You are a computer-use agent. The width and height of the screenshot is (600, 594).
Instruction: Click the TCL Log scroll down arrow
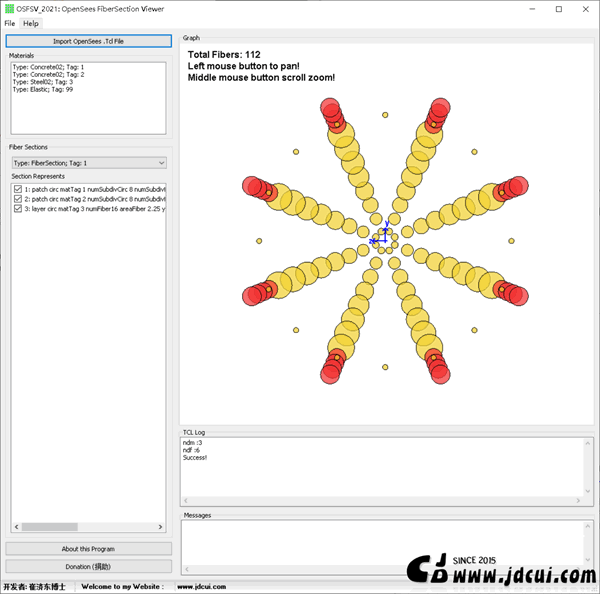tap(588, 491)
